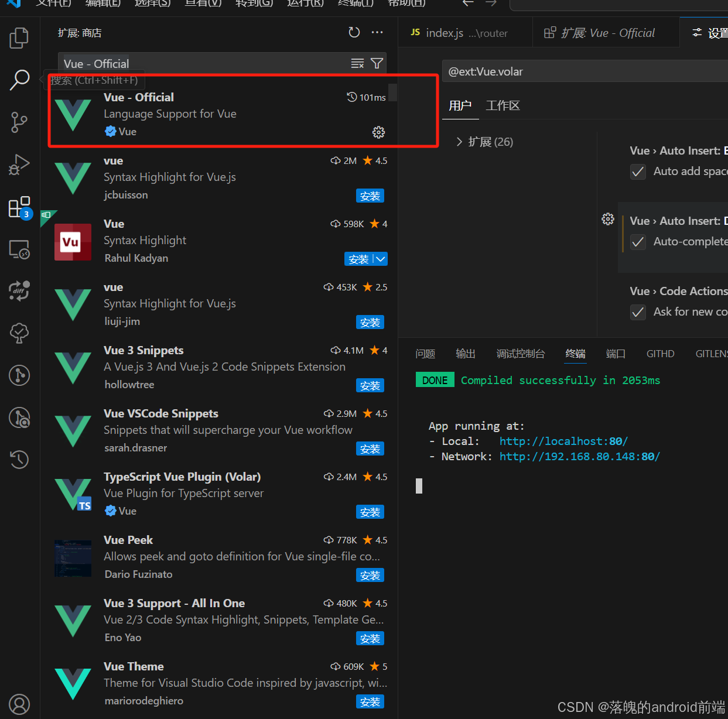Install Rahul Kadyan's Vue extension
728x719 pixels.
(x=358, y=259)
